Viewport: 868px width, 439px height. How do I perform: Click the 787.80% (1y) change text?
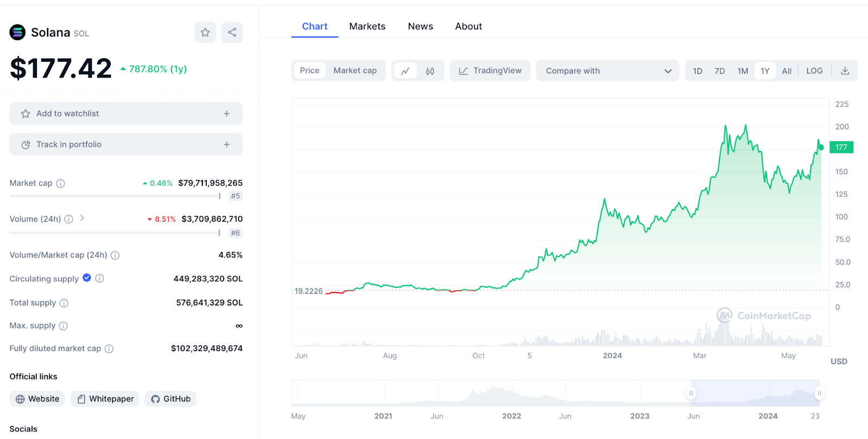(158, 69)
